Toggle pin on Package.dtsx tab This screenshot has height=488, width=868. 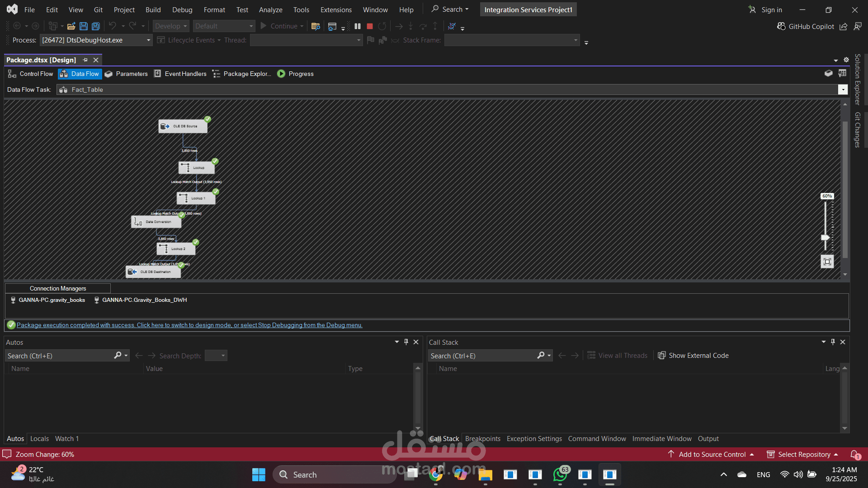[85, 60]
